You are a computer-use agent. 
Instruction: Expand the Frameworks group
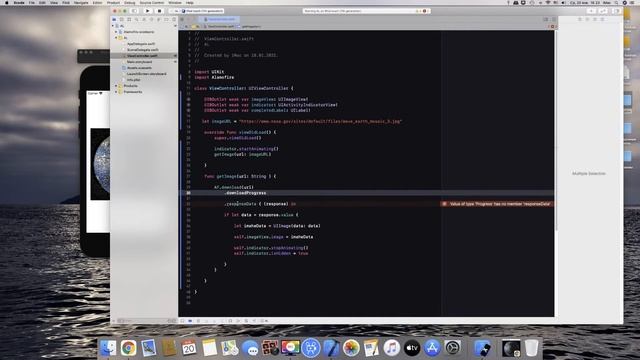point(116,92)
